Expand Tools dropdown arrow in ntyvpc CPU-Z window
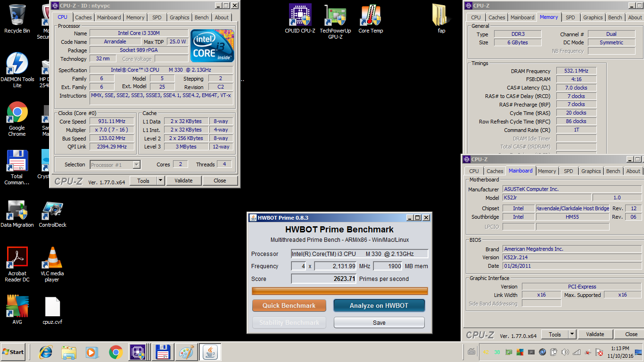This screenshot has width=644, height=362. point(160,181)
